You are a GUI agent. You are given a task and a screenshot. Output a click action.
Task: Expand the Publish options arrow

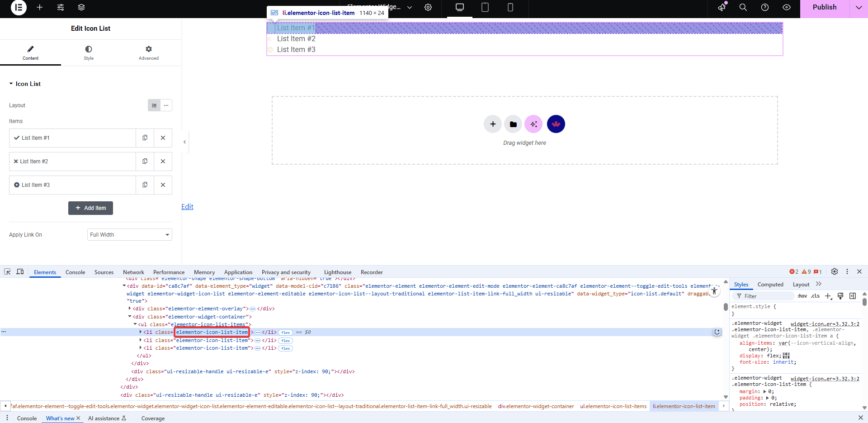(859, 8)
